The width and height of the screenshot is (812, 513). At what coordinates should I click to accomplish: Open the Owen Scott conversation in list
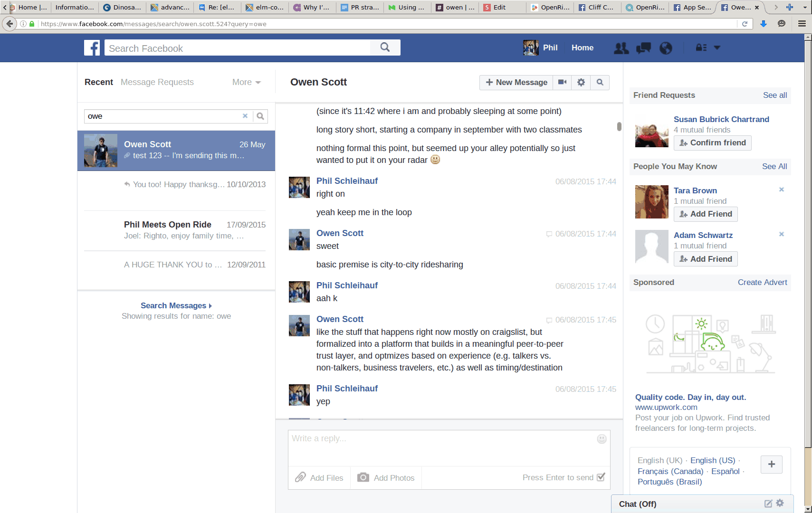point(176,151)
